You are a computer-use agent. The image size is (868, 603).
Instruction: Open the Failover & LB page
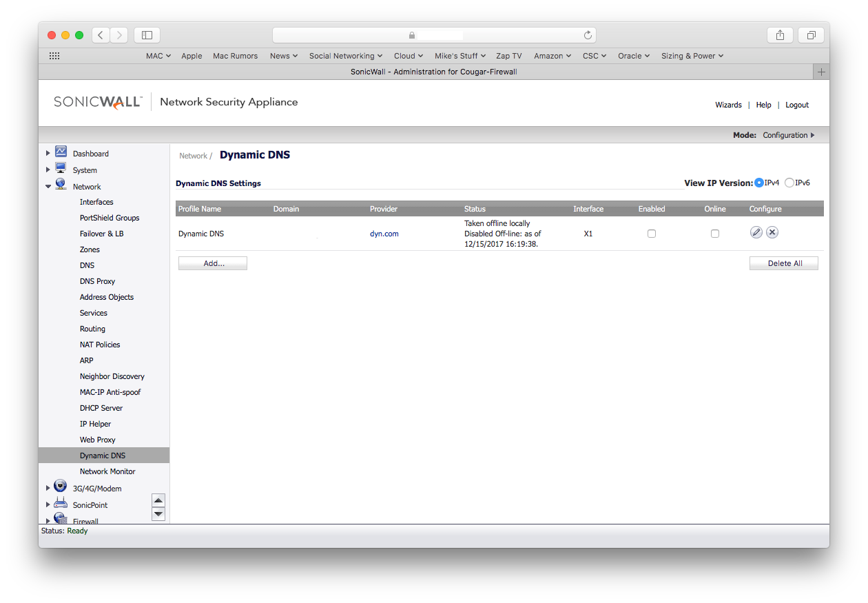102,234
